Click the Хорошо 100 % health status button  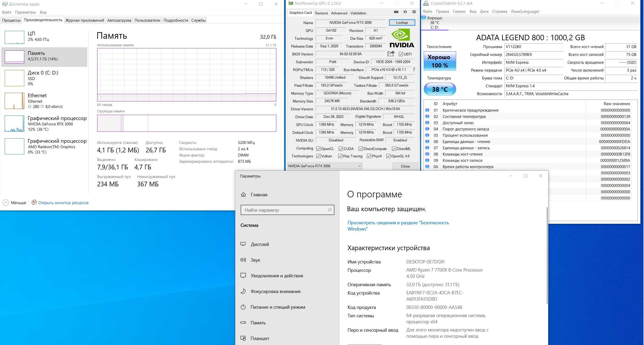click(440, 61)
